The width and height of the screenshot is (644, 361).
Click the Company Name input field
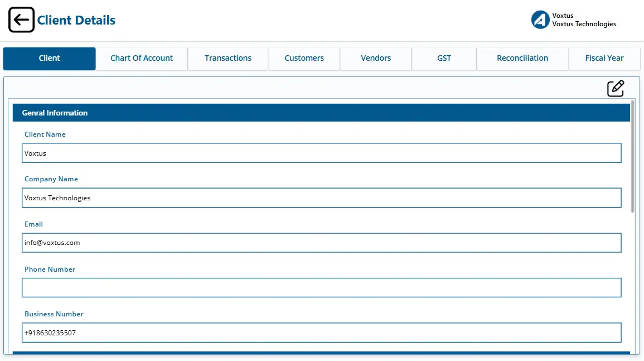tap(322, 198)
